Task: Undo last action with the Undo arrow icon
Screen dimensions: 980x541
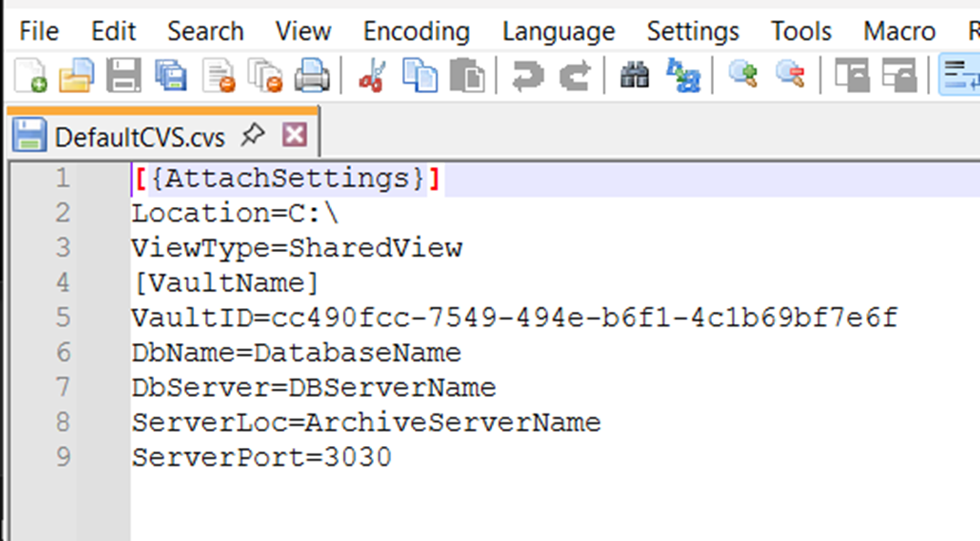Action: [526, 78]
